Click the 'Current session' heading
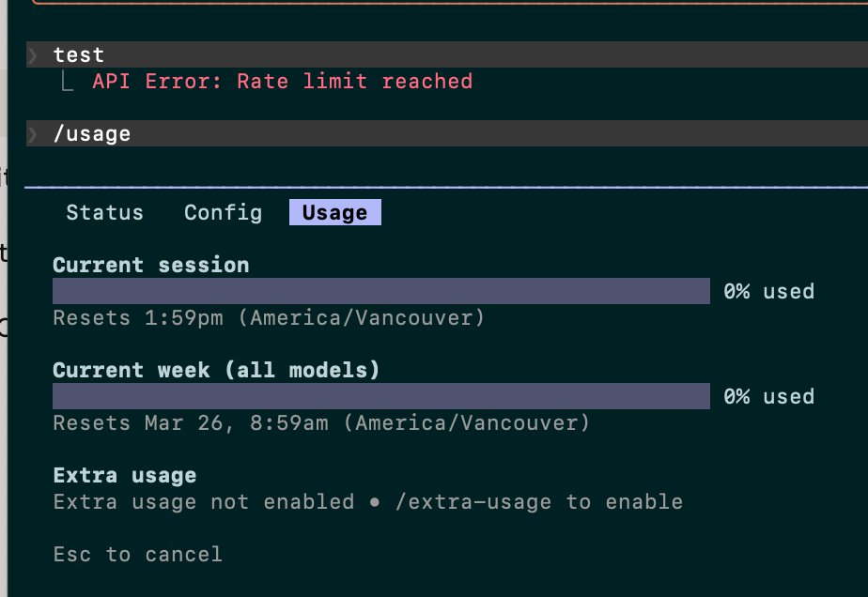 click(x=151, y=265)
